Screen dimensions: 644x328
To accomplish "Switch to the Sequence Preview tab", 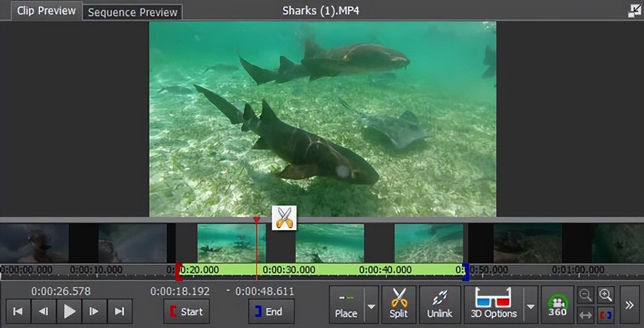I will (x=133, y=13).
